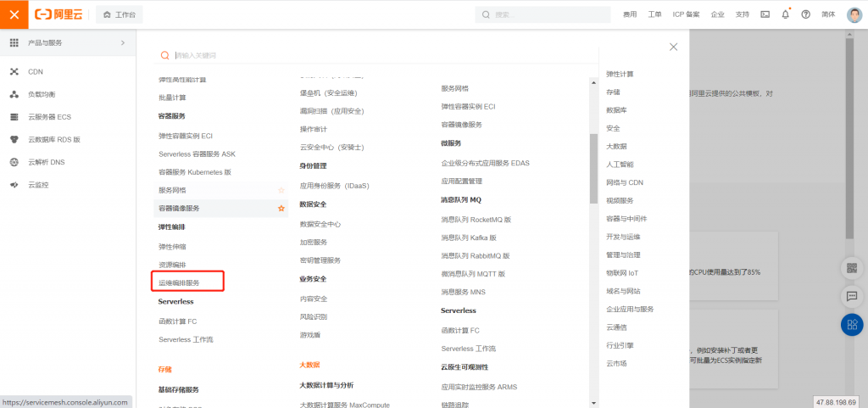Screen dimensions: 868x408
Task: Jump to the 安全 category
Action: click(613, 128)
